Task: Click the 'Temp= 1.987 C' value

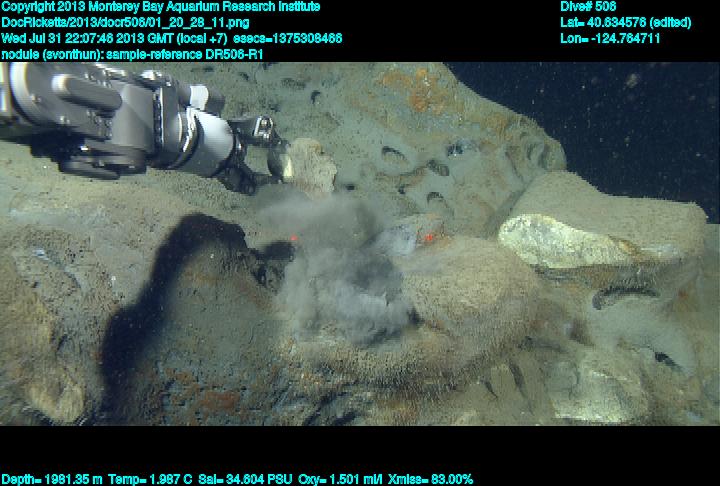Action: pos(150,479)
